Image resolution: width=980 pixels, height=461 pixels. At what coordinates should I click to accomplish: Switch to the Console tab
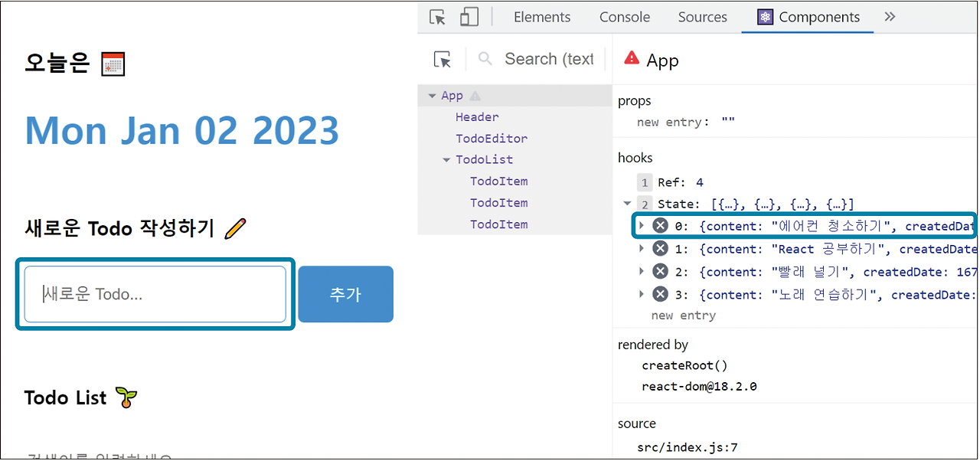[x=625, y=17]
